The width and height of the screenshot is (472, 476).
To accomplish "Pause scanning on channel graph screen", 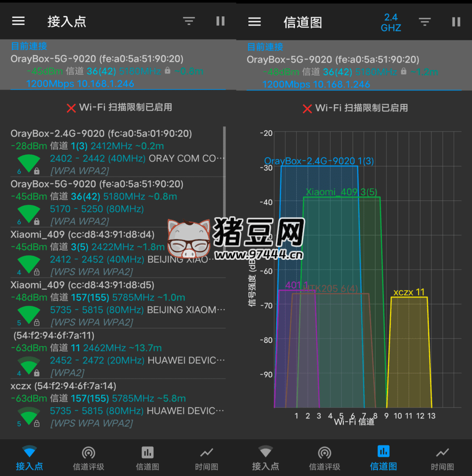I will pos(456,21).
